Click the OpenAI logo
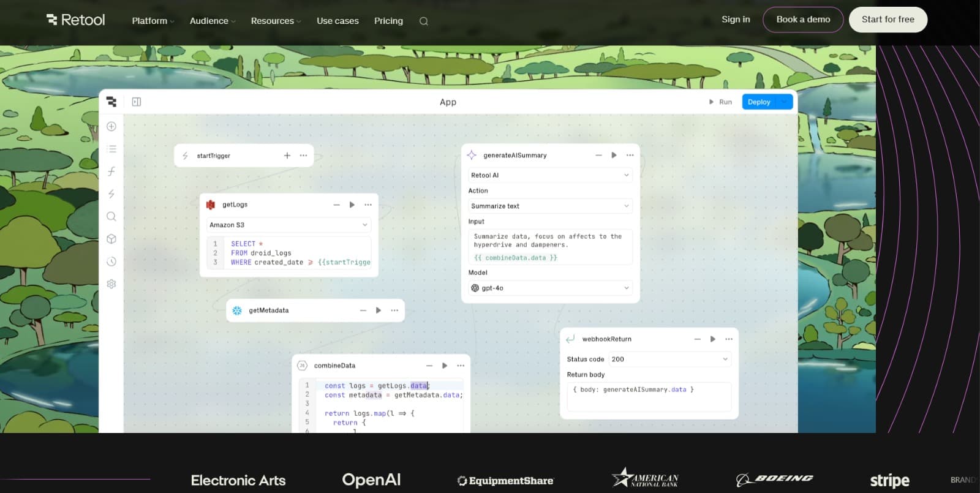The width and height of the screenshot is (980, 493). pyautogui.click(x=371, y=480)
